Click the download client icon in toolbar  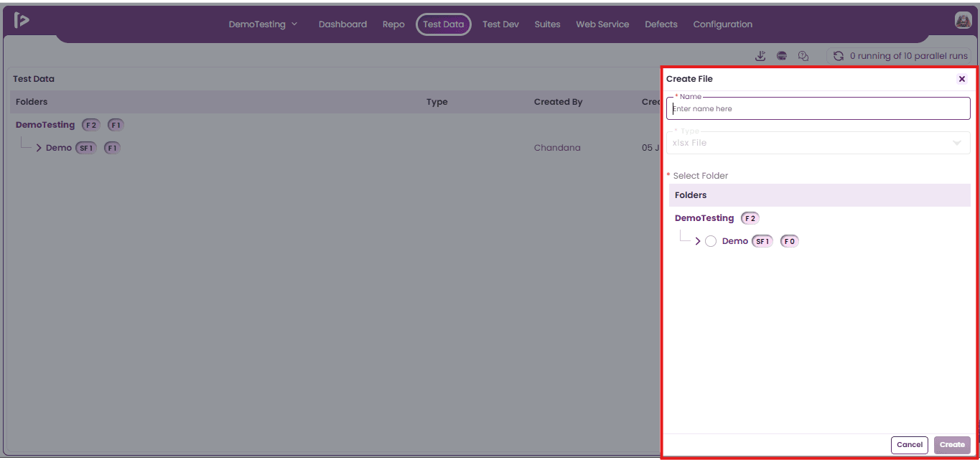tap(760, 56)
